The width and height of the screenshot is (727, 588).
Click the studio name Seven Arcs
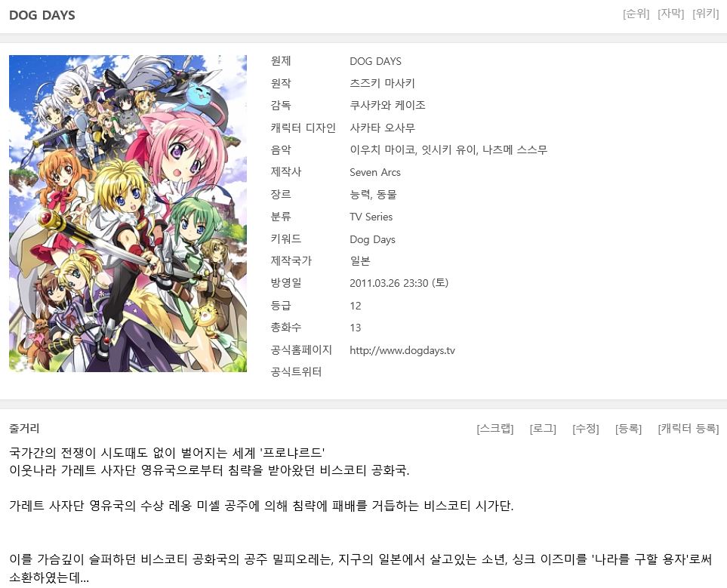coord(374,172)
